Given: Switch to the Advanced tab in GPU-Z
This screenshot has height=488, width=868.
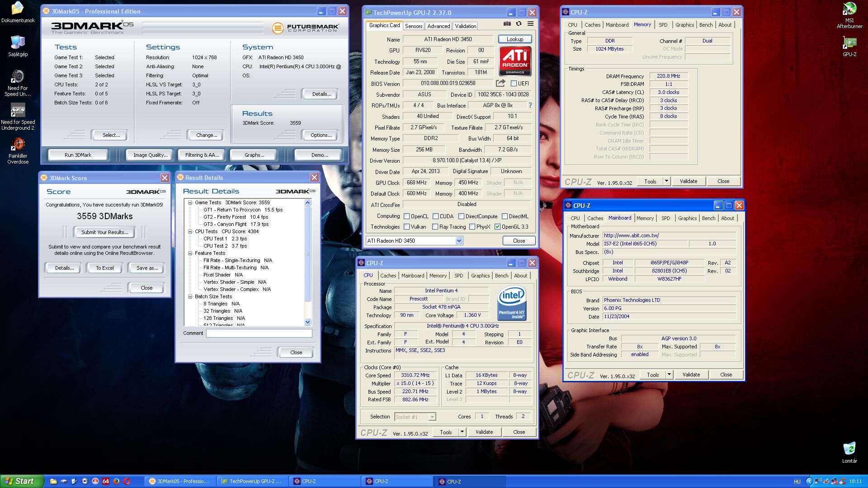Looking at the screenshot, I should pos(439,26).
